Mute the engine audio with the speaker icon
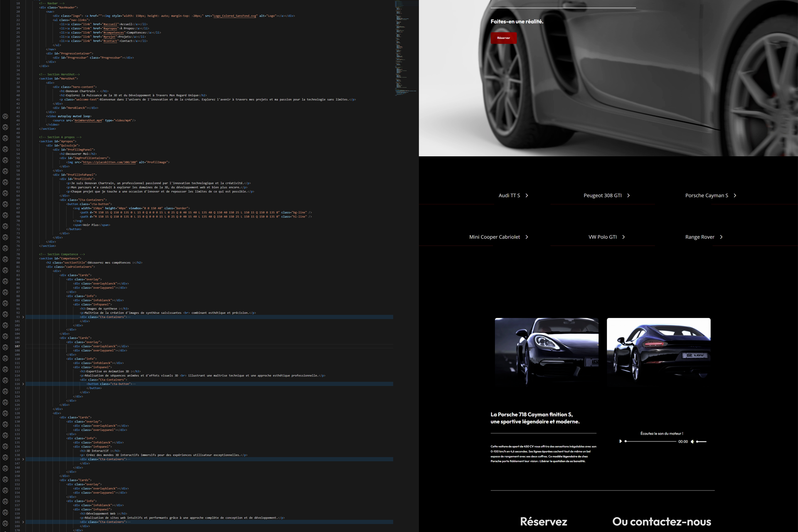 (x=692, y=441)
